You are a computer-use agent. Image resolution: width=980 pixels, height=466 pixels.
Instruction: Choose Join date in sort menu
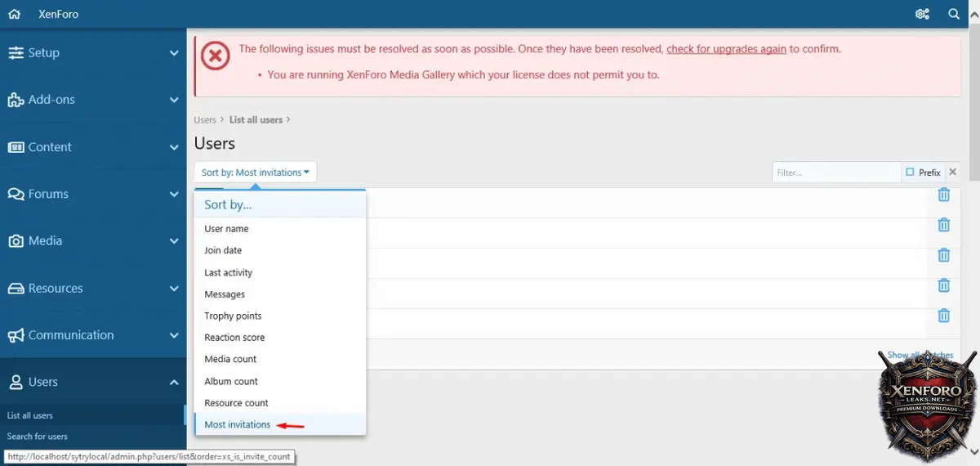(x=223, y=250)
